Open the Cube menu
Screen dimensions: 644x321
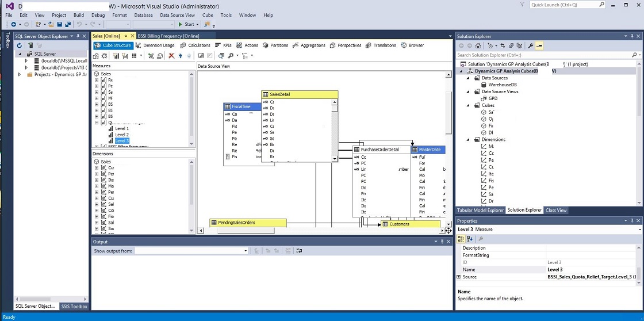point(208,15)
